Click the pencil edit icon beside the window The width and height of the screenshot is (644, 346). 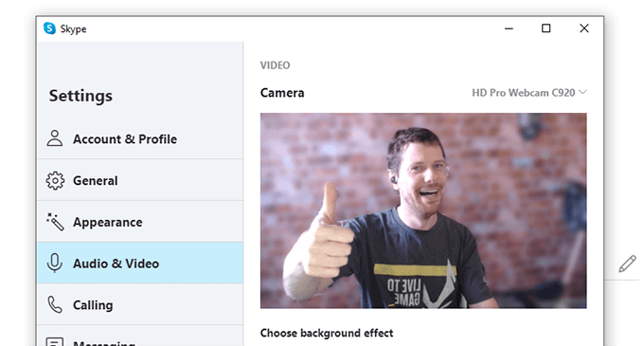[x=627, y=264]
